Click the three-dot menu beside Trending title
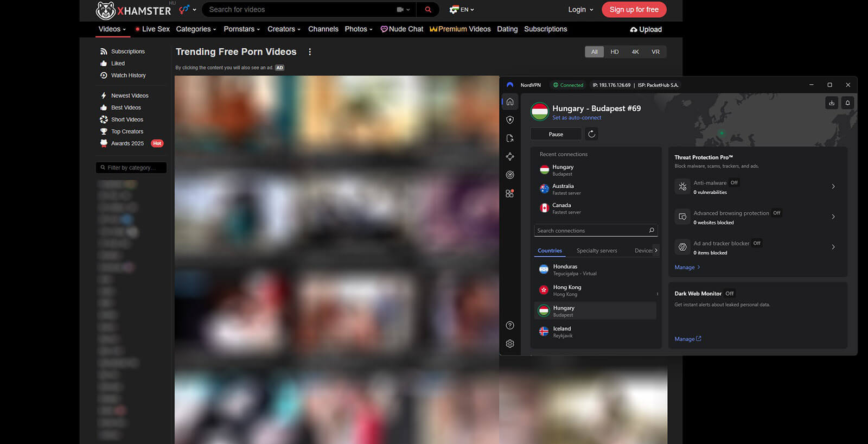This screenshot has height=444, width=868. [310, 52]
